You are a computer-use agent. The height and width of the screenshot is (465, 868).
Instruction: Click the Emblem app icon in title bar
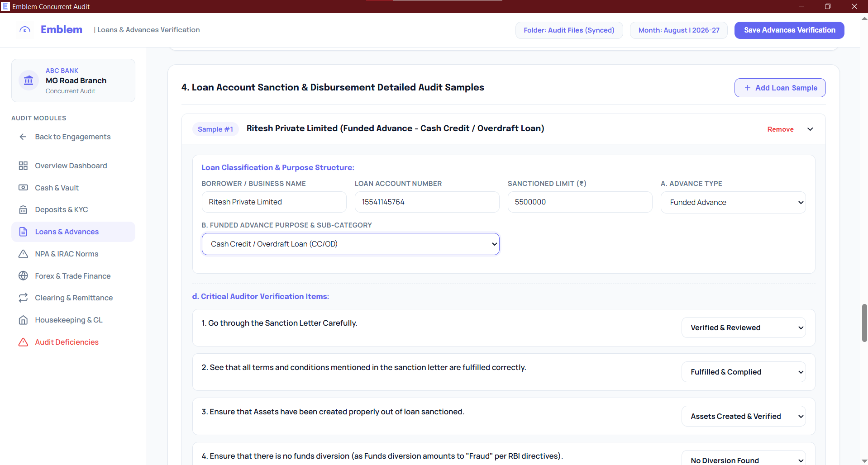click(x=5, y=6)
